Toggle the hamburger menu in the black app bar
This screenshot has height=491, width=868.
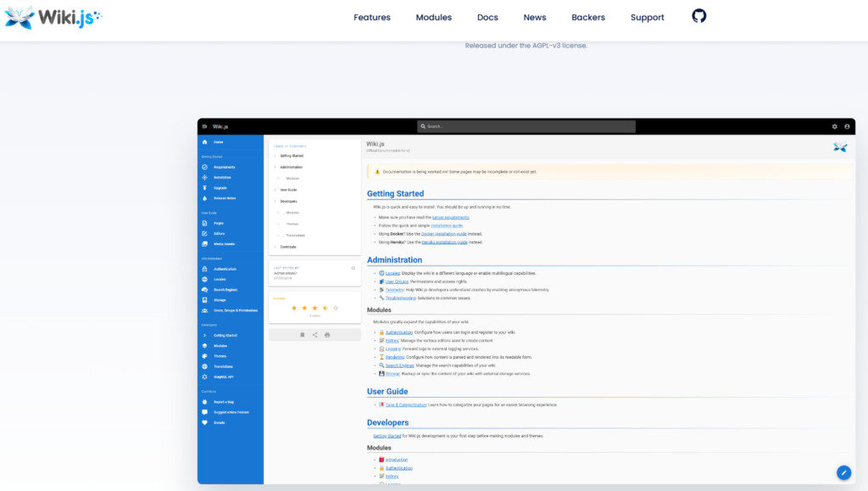[x=205, y=126]
